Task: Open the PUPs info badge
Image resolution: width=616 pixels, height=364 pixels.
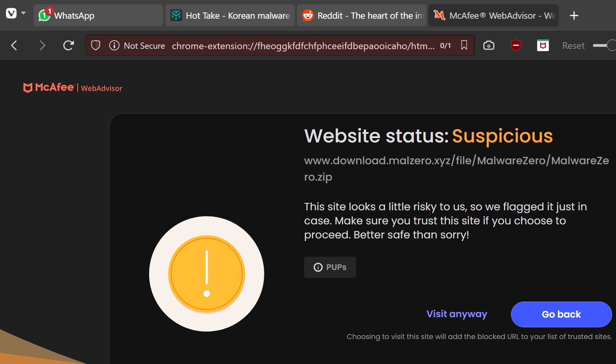Action: tap(330, 267)
